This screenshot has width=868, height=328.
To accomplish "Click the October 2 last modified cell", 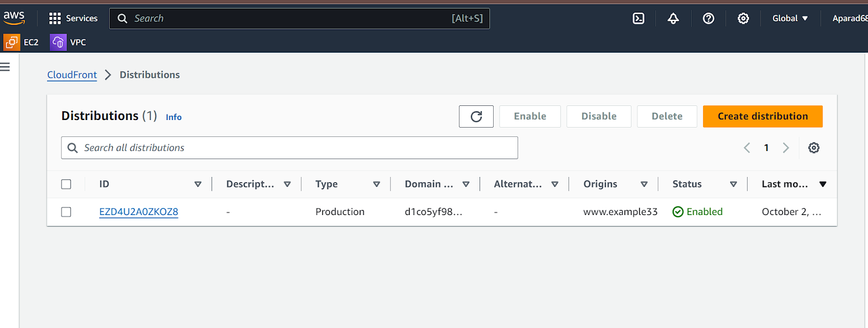I will (792, 212).
